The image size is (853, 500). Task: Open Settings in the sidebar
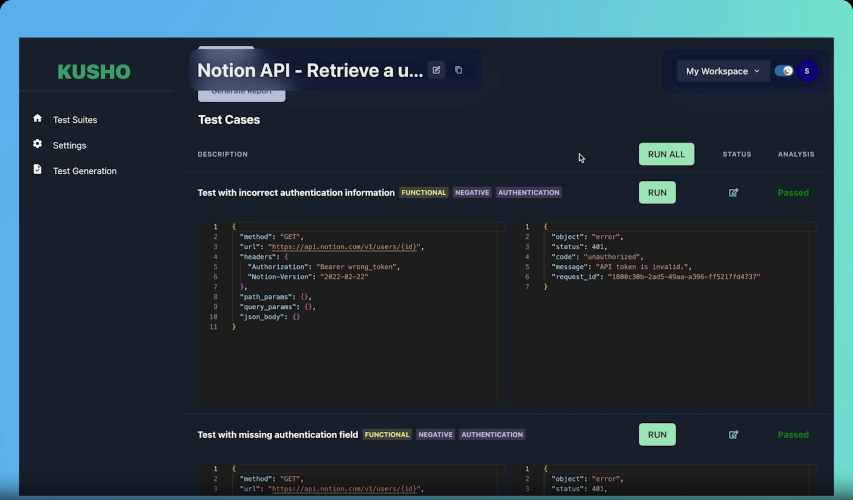70,145
